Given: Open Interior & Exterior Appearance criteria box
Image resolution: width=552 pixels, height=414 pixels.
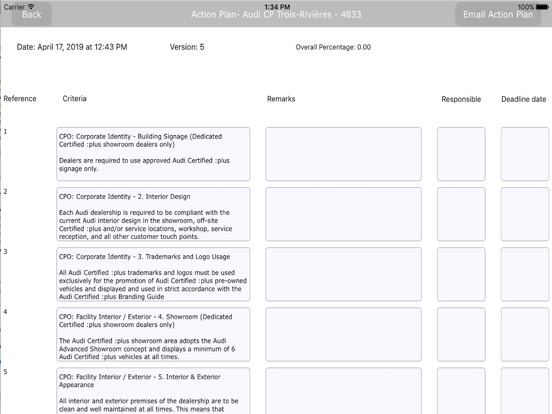Looking at the screenshot, I should pyautogui.click(x=153, y=391).
